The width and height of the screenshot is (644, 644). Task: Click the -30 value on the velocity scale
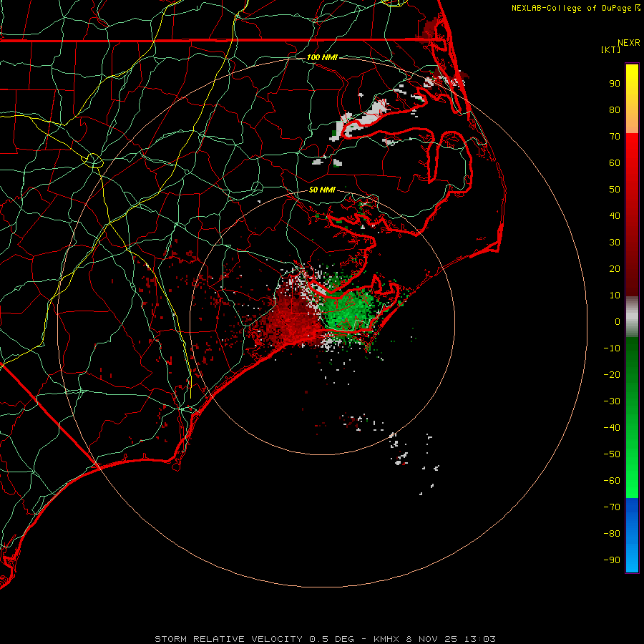click(x=612, y=401)
